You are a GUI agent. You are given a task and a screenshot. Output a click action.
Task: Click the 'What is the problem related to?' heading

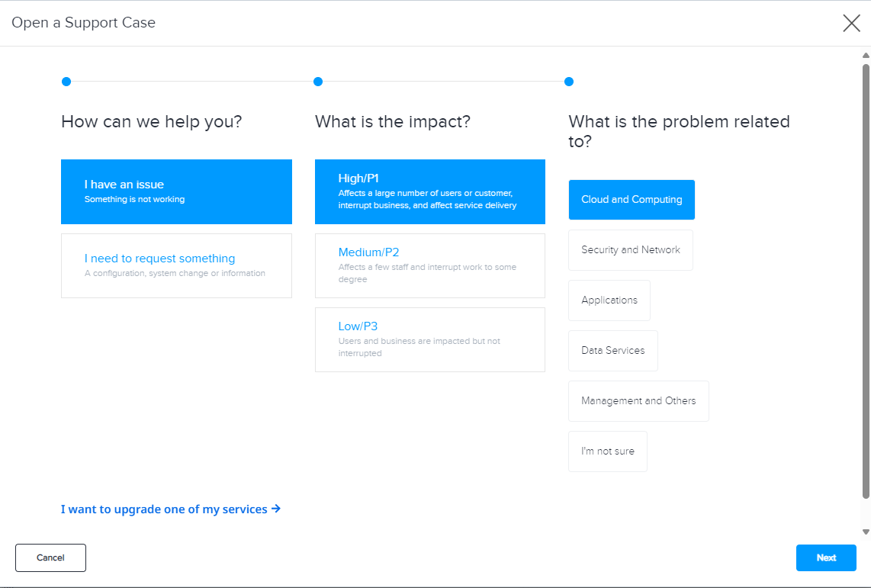[x=679, y=131]
